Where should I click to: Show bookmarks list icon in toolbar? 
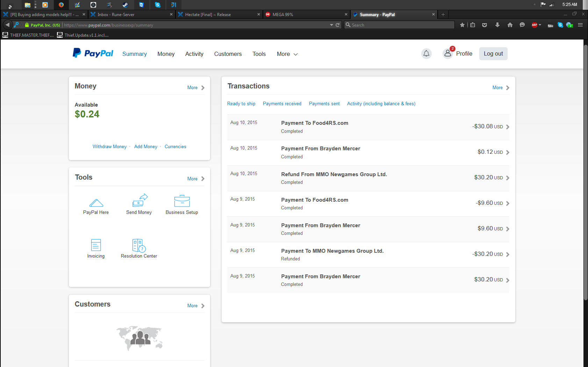click(473, 25)
